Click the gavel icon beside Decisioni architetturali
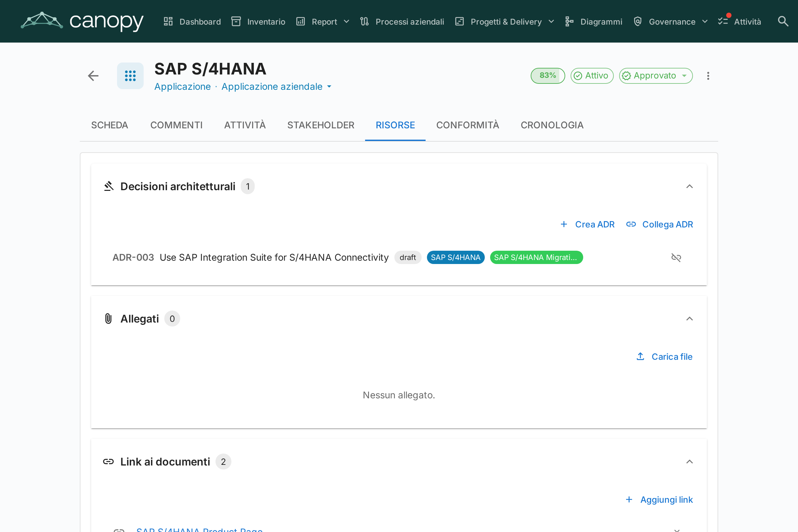The height and width of the screenshot is (532, 798). (x=109, y=186)
